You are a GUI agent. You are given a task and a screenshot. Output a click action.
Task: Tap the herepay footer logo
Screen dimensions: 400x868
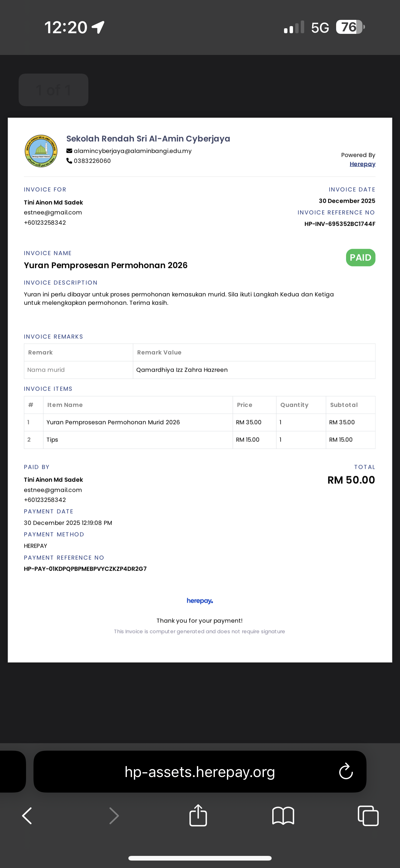pos(200,601)
